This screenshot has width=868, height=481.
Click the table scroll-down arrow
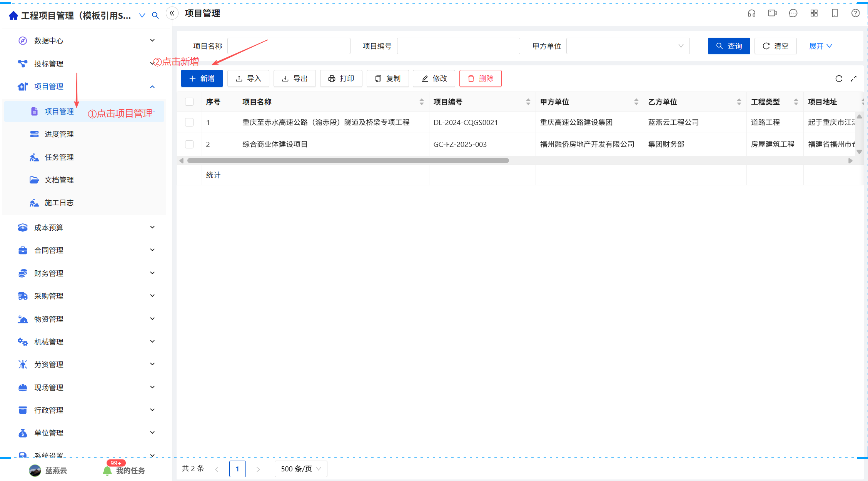tap(860, 152)
